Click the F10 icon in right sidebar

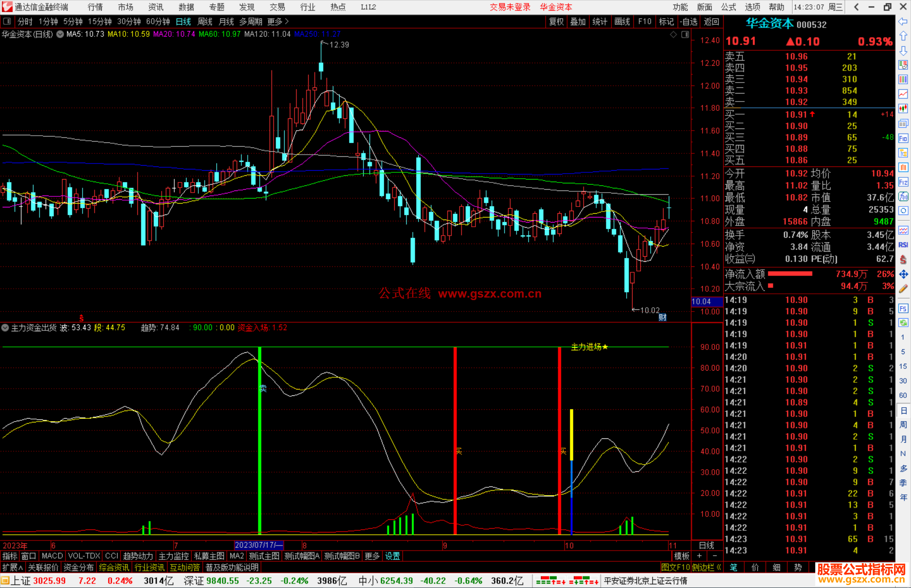[x=903, y=139]
